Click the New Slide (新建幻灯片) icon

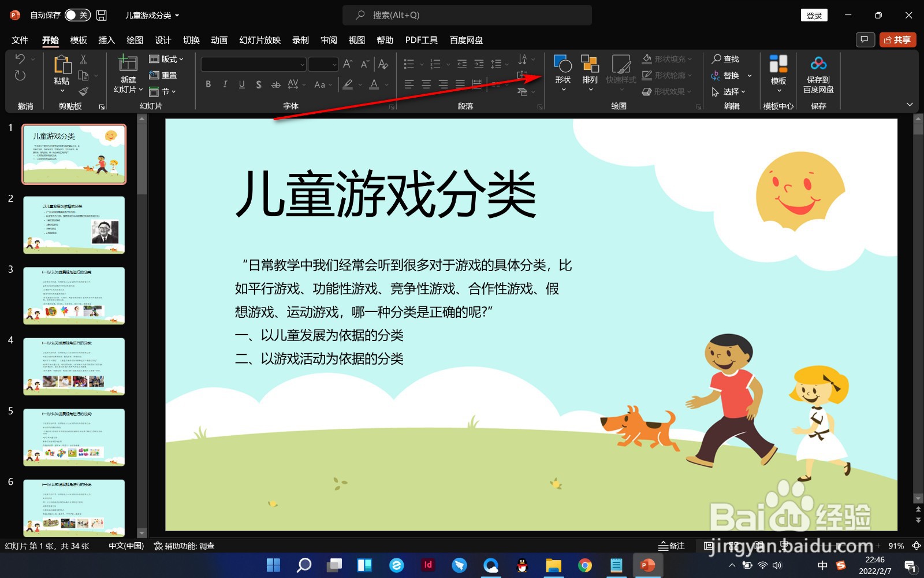click(x=128, y=64)
